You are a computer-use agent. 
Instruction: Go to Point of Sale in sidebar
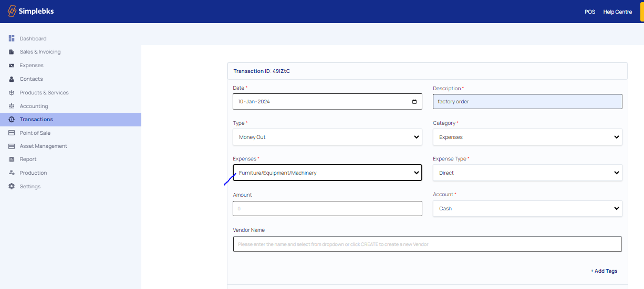[x=35, y=133]
